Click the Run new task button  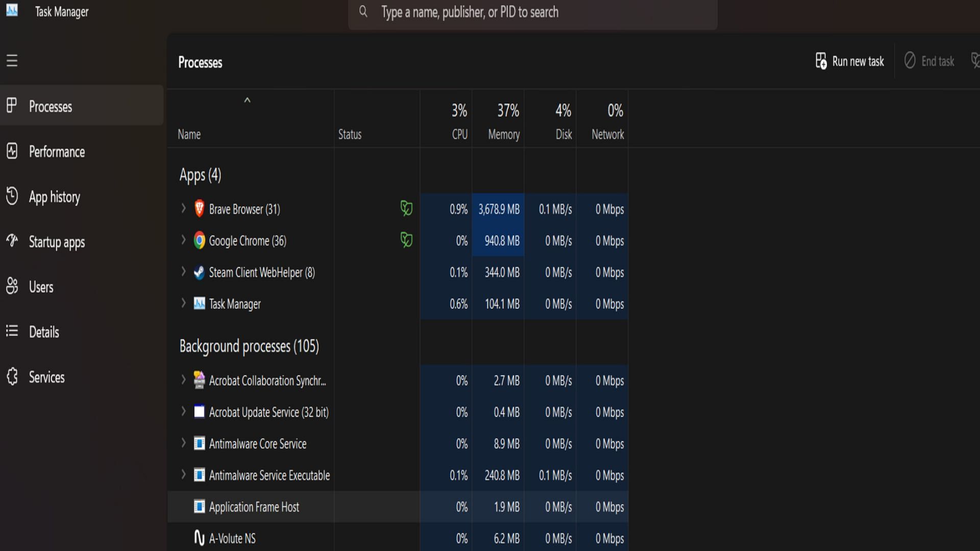click(x=850, y=61)
